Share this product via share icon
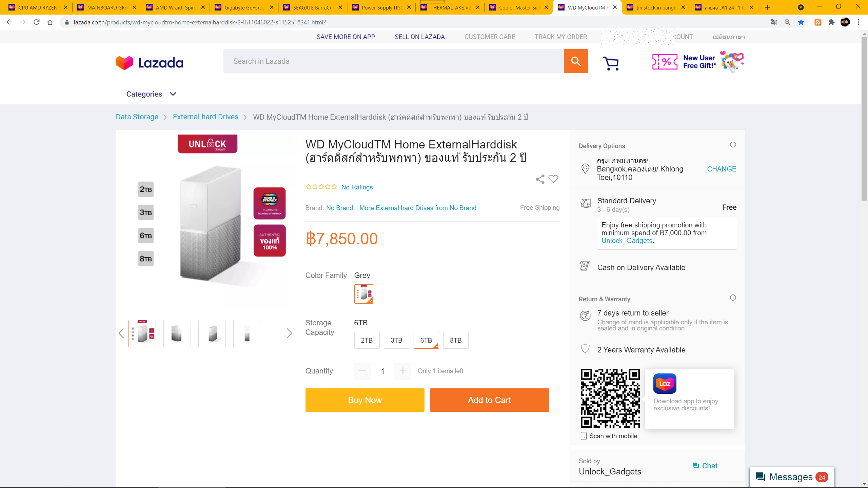Viewport: 868px width, 488px height. click(540, 179)
